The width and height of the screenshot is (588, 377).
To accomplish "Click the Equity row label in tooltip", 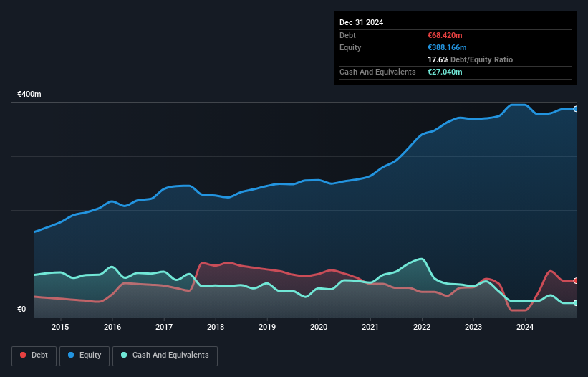I will [350, 47].
